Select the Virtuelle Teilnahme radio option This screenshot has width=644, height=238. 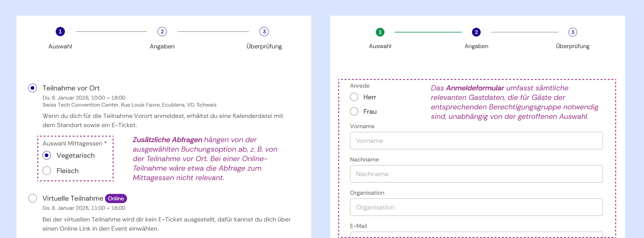[x=33, y=198]
